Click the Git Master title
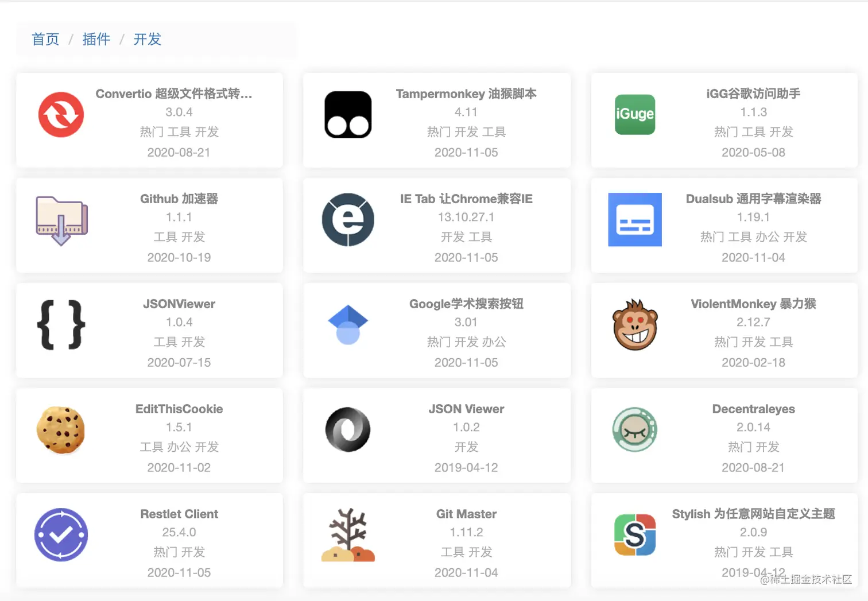The image size is (868, 601). [466, 514]
